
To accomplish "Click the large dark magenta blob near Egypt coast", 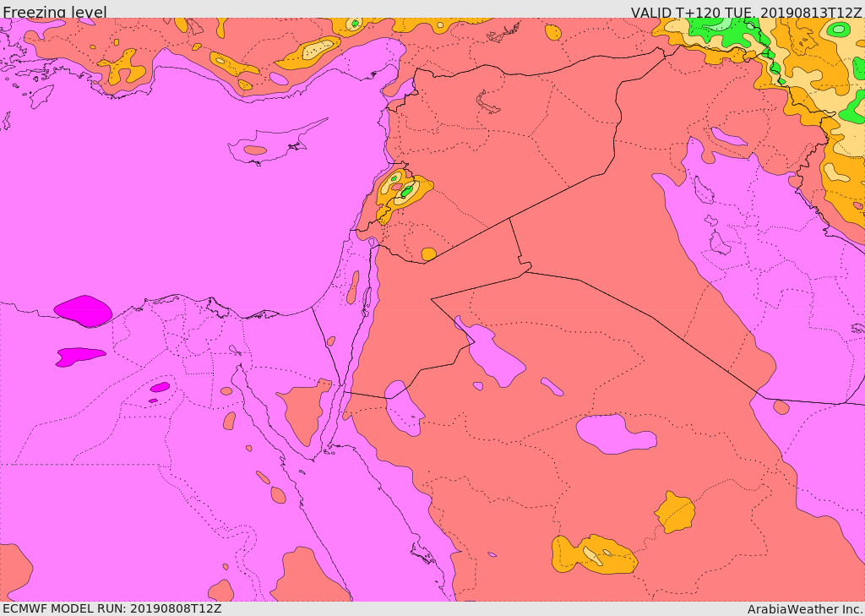I will 83,311.
